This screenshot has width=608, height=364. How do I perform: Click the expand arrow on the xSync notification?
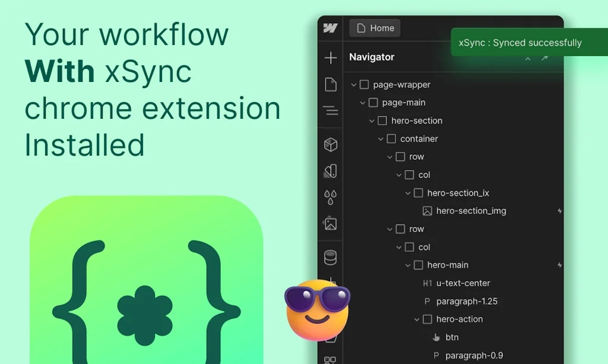pos(544,59)
